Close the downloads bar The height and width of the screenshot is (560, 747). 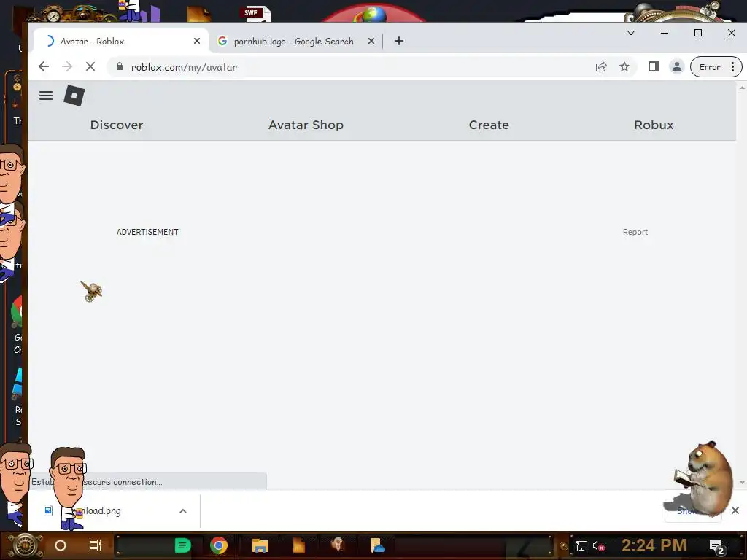735,510
